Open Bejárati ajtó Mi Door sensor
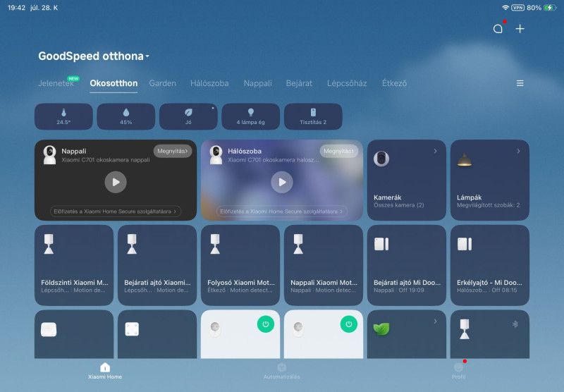Viewport: 564px width, 392px height. (407, 265)
